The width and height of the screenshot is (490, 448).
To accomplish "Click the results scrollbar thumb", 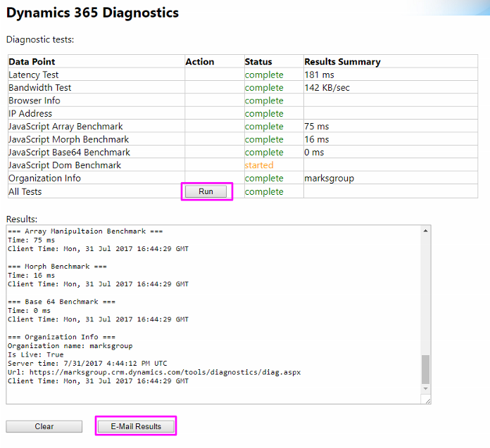I will pos(426,369).
